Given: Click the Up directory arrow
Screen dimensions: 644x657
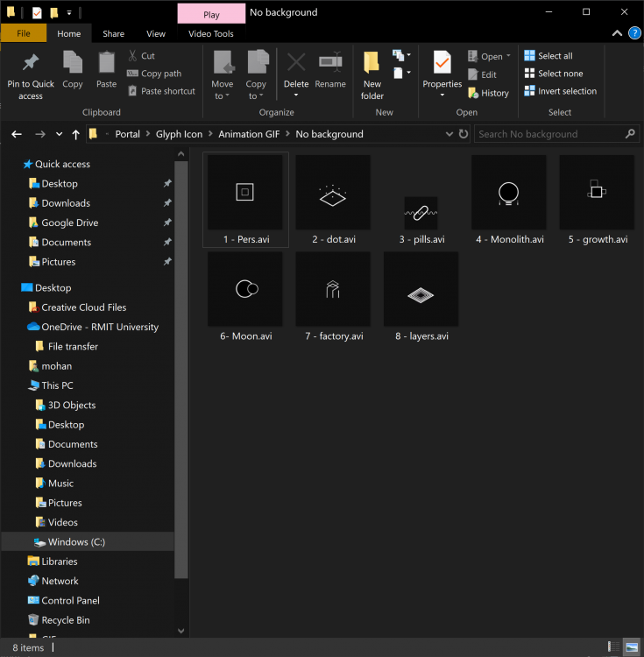Looking at the screenshot, I should click(76, 134).
